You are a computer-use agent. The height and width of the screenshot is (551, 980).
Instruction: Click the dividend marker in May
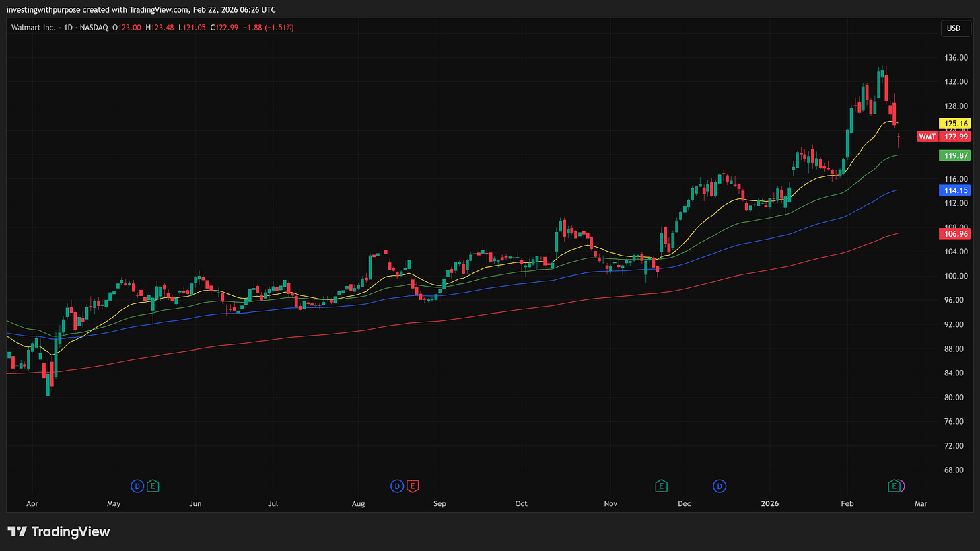pos(137,485)
